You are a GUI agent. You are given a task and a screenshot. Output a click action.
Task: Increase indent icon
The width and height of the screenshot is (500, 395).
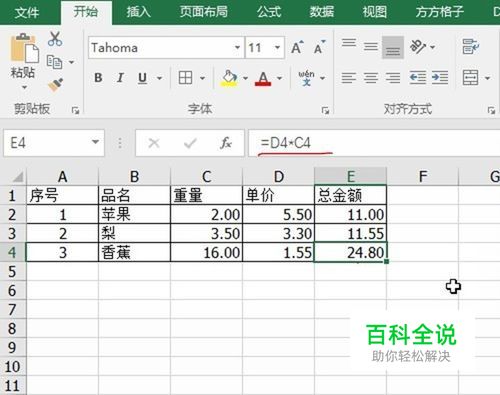pyautogui.click(x=440, y=78)
